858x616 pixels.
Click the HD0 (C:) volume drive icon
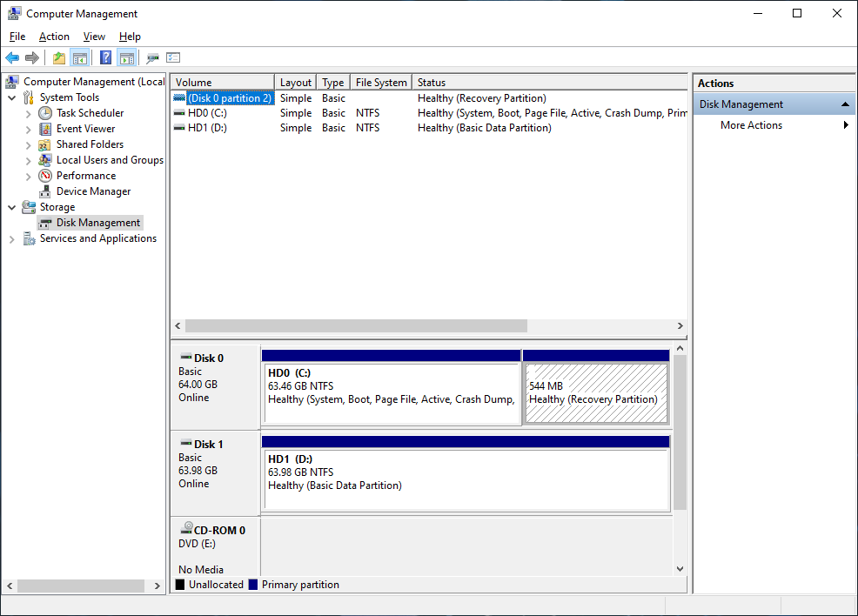tap(179, 113)
